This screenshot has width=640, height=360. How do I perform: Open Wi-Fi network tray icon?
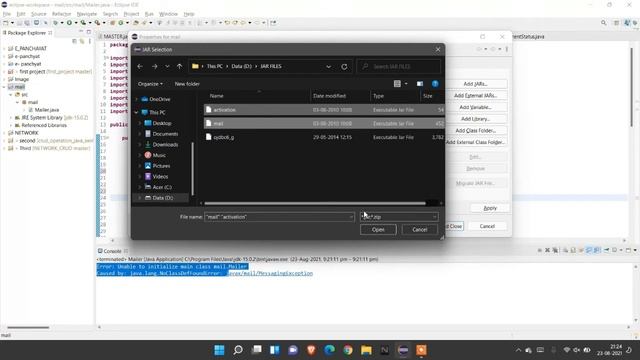[x=567, y=350]
